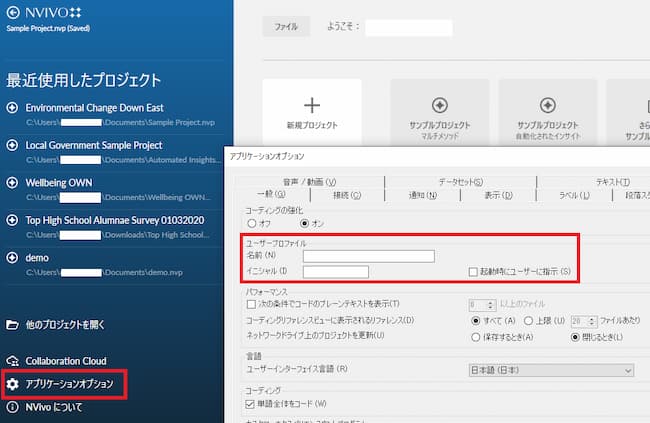
Task: Open the demo project title
Action: 37,258
